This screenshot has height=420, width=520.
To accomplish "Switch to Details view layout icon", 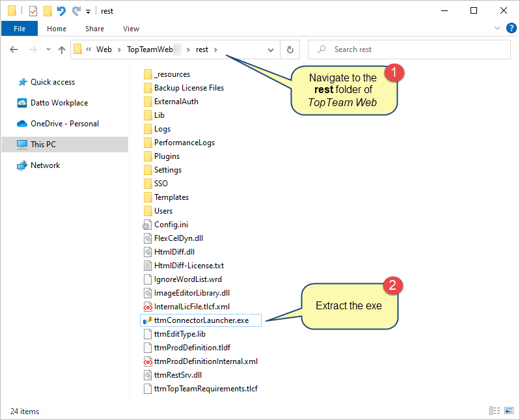I will coord(495,411).
